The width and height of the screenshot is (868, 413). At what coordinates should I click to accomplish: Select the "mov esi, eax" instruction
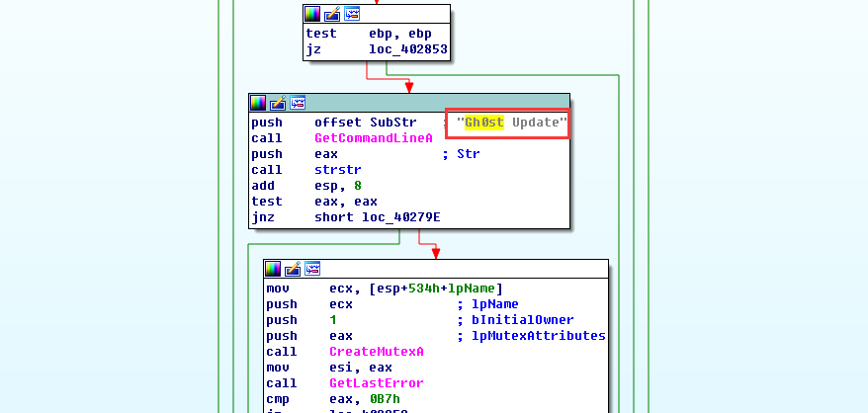point(329,368)
